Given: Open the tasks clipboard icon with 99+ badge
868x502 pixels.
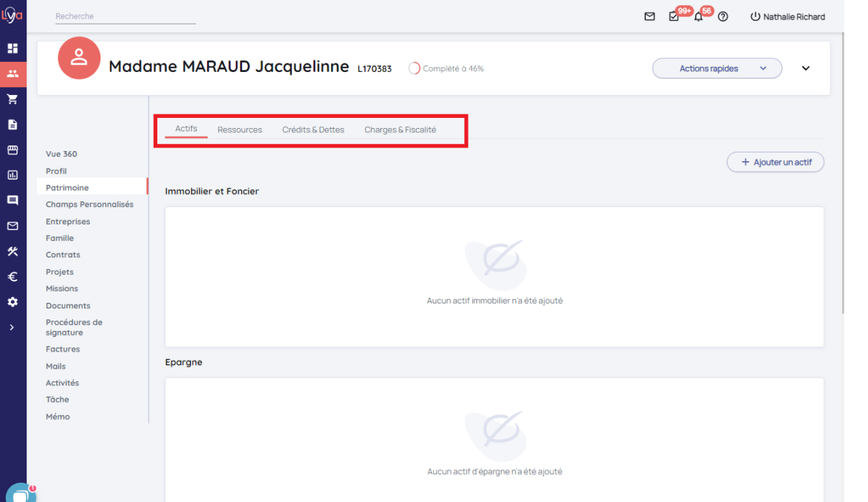Looking at the screenshot, I should pyautogui.click(x=674, y=17).
